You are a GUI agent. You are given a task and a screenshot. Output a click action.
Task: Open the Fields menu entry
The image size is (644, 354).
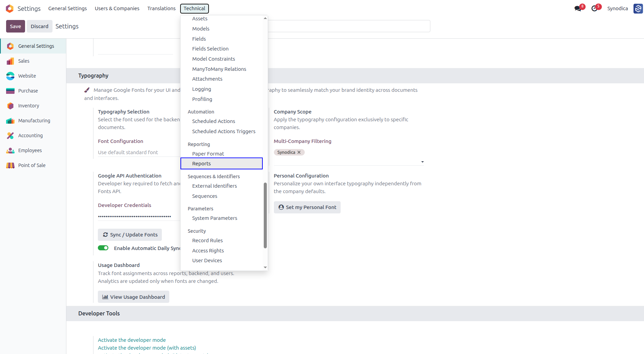coord(221,39)
